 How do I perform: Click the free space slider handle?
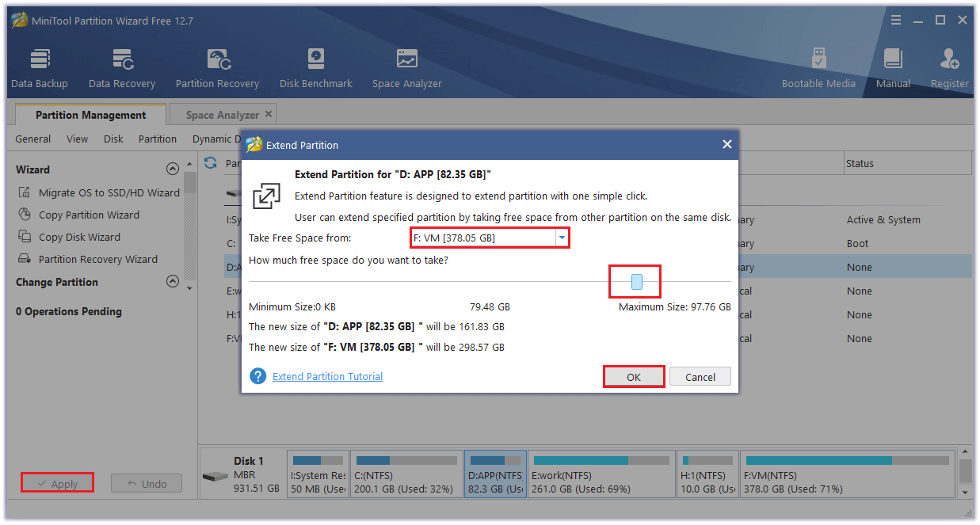pyautogui.click(x=637, y=282)
